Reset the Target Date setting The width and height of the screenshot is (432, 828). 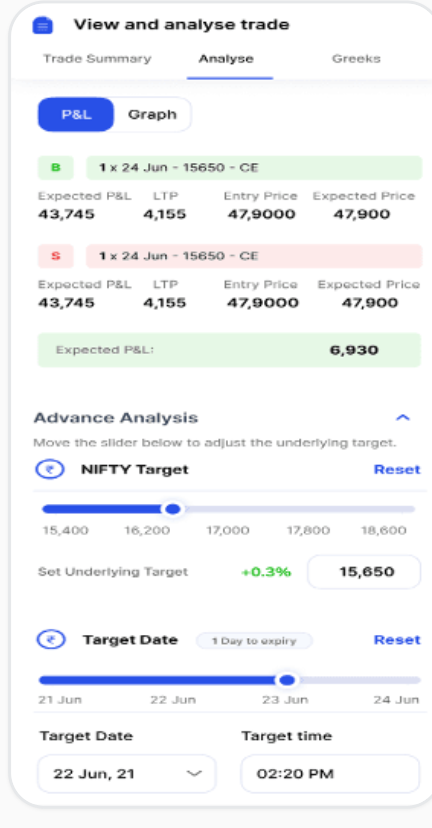(x=397, y=639)
